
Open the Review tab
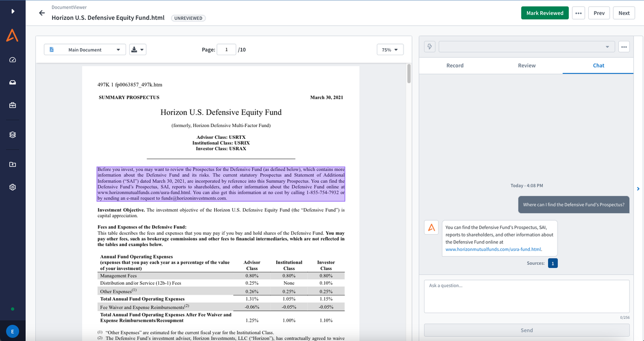pos(526,65)
